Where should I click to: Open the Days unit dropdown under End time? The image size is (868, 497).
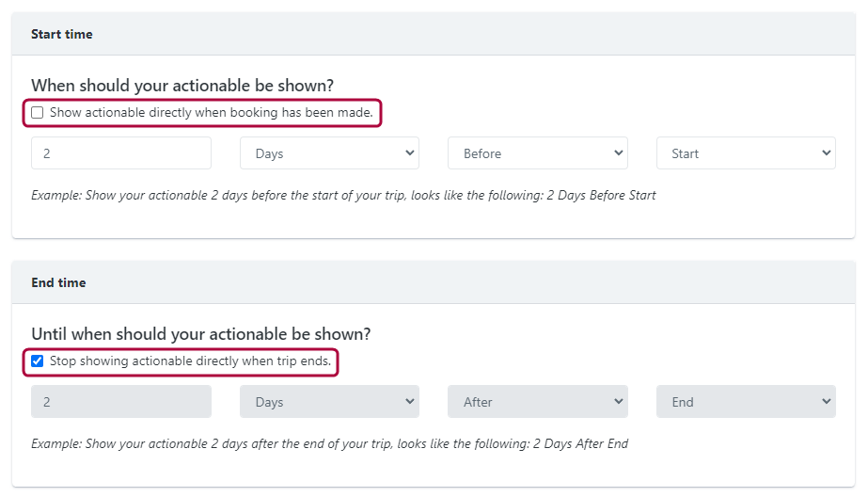tap(329, 402)
